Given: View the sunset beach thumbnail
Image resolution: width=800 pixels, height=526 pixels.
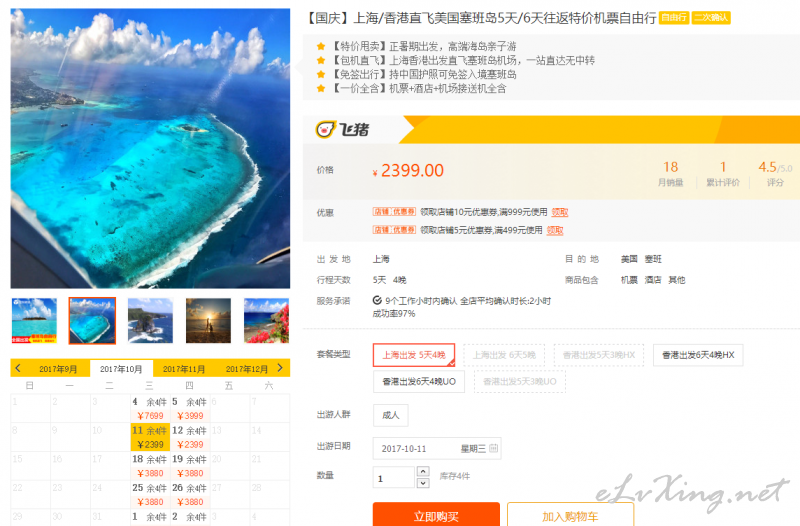Looking at the screenshot, I should click(x=208, y=321).
